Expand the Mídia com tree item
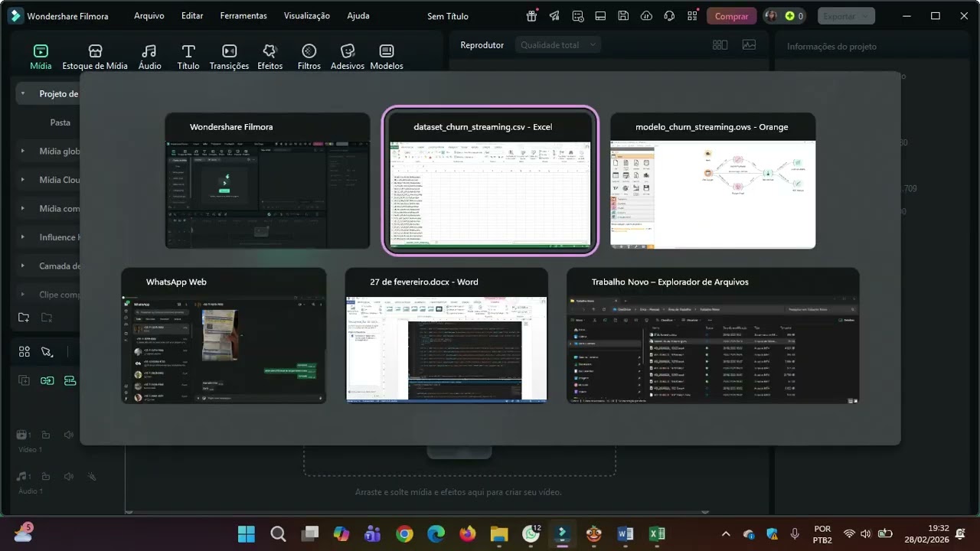The image size is (980, 551). click(23, 209)
